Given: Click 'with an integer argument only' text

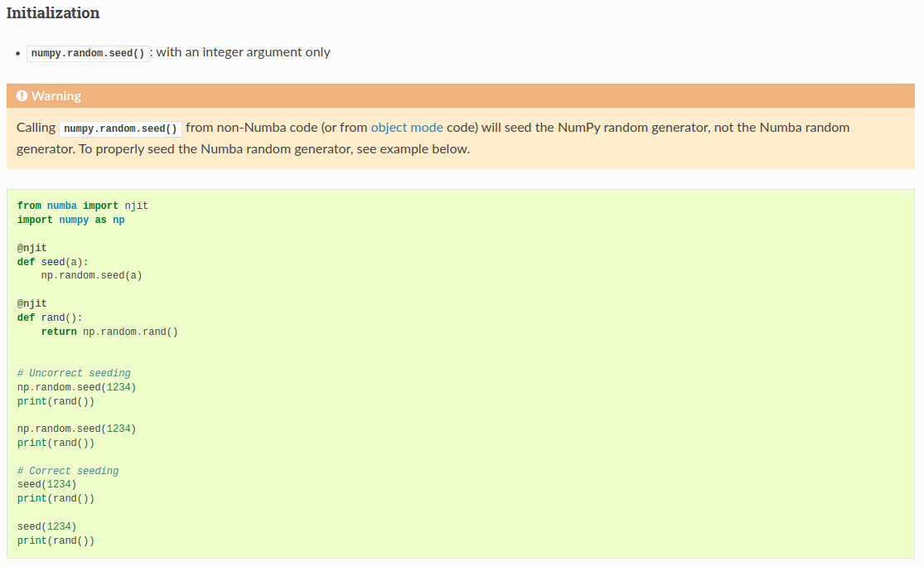Looking at the screenshot, I should (243, 52).
